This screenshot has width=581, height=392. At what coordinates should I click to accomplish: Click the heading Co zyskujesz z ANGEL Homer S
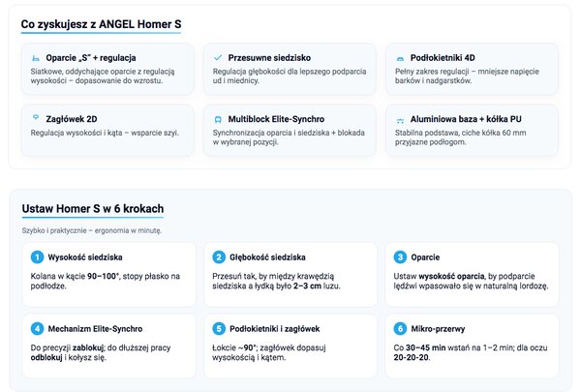[x=101, y=24]
